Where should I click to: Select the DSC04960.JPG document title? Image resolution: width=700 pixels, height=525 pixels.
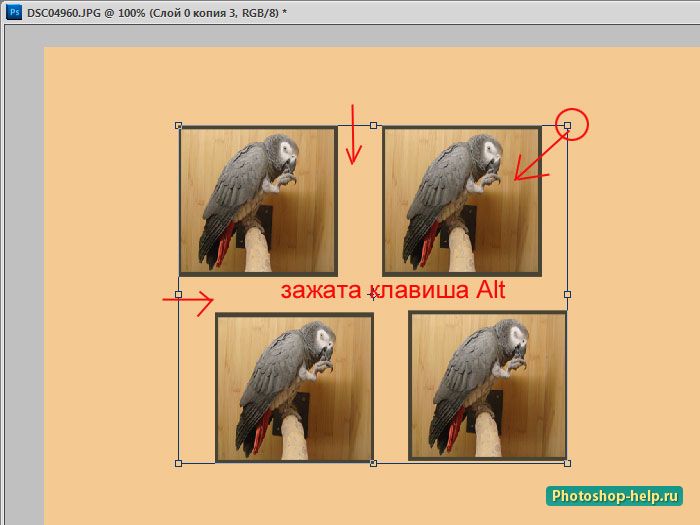coord(157,13)
